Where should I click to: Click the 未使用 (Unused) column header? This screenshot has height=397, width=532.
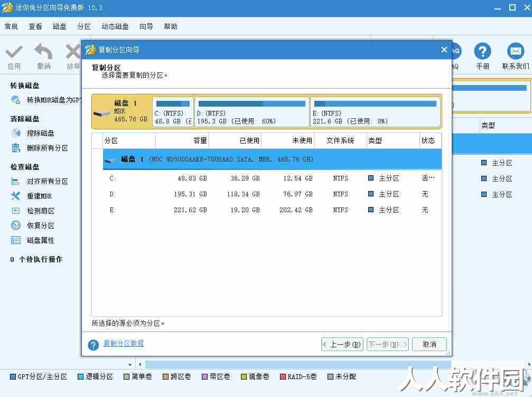288,141
